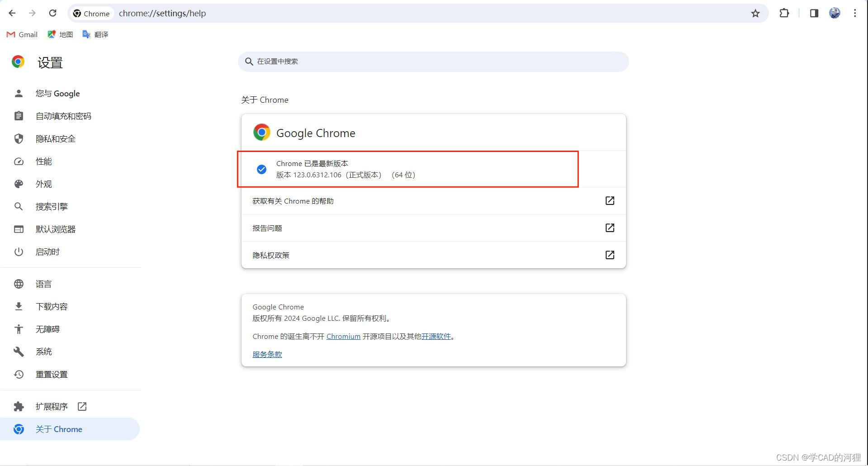This screenshot has height=466, width=868.
Task: Select the 重置设置 history icon
Action: coord(19,374)
